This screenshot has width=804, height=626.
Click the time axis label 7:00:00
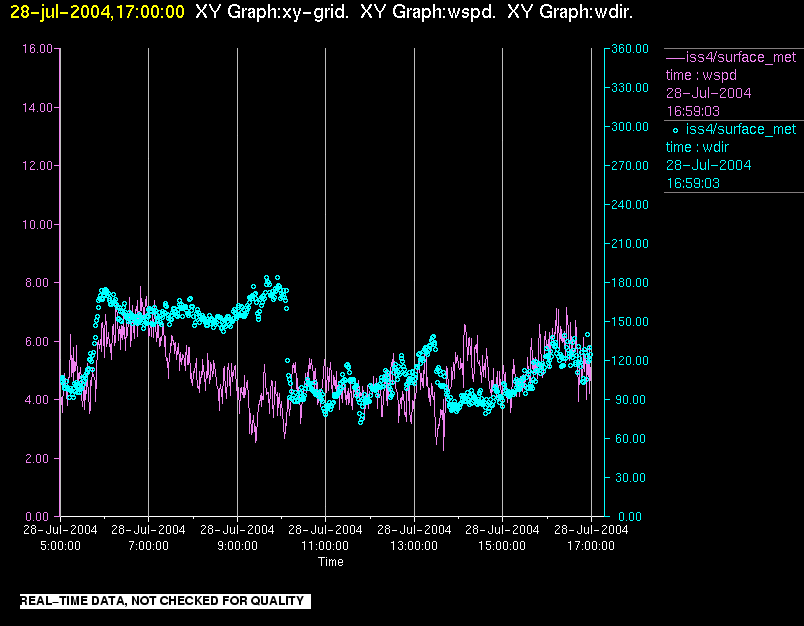pos(149,546)
